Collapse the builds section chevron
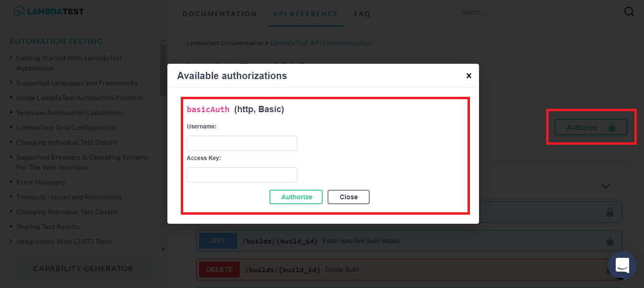The image size is (644, 288). pyautogui.click(x=605, y=186)
